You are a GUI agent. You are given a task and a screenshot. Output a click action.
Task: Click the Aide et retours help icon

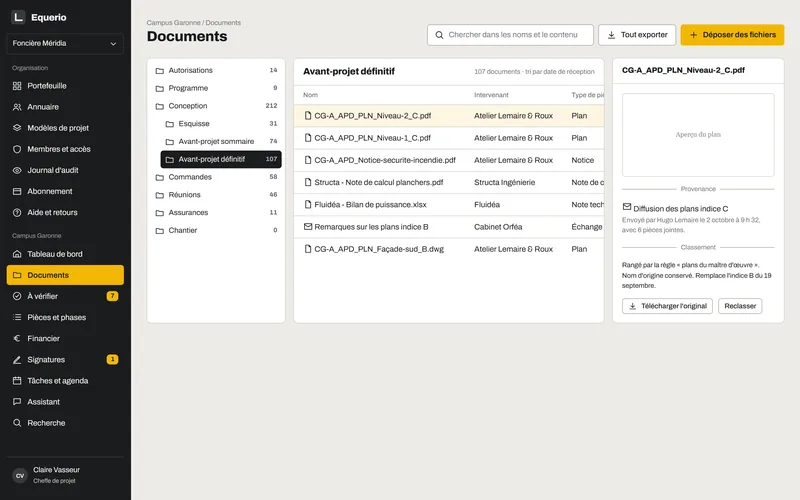(17, 212)
